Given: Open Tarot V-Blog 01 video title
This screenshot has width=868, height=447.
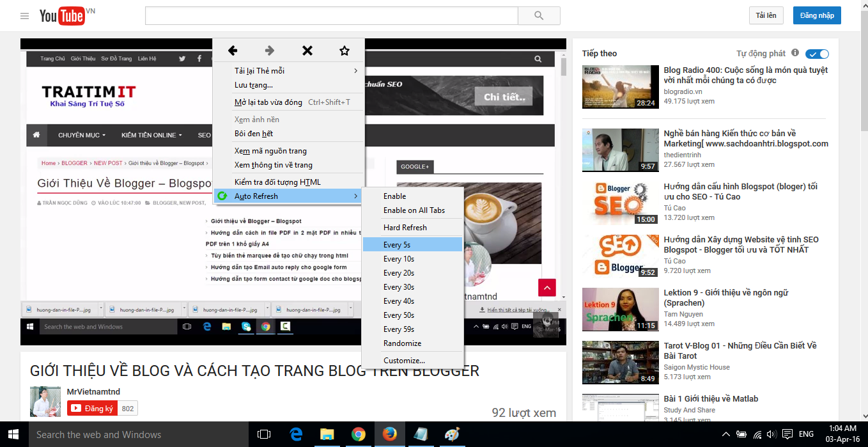Looking at the screenshot, I should click(x=740, y=350).
